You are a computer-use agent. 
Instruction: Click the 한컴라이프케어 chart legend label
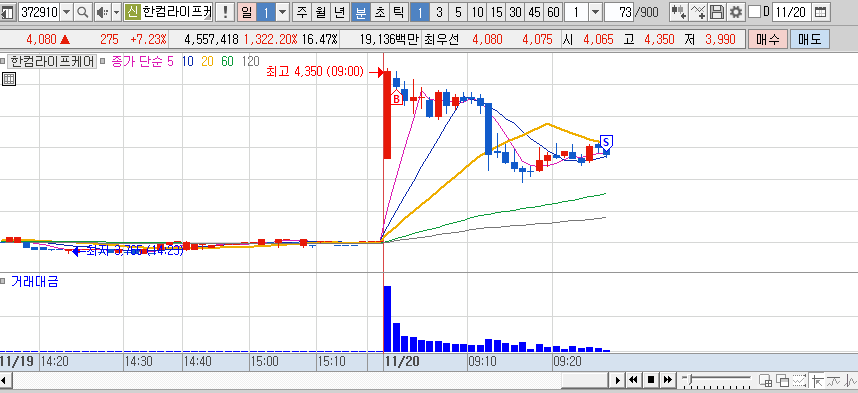[52, 61]
